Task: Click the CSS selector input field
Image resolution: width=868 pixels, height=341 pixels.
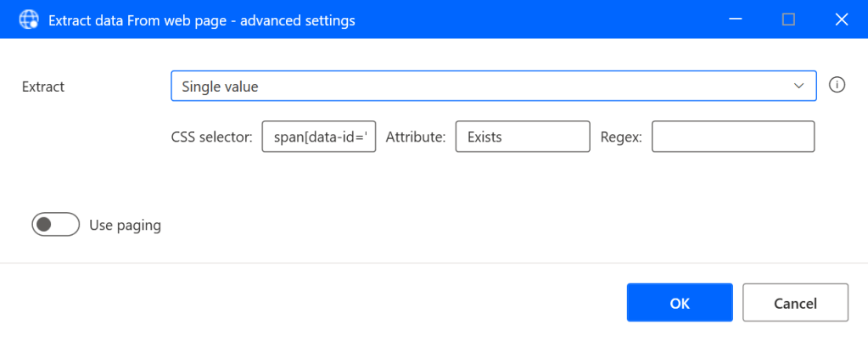Action: coord(320,137)
